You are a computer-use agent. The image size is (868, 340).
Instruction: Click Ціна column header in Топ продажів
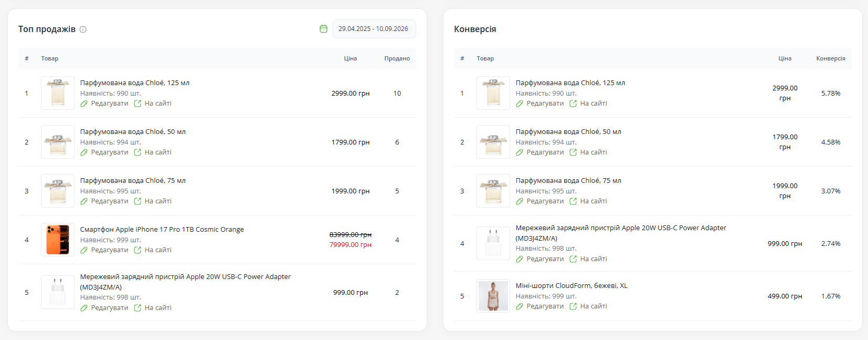(x=351, y=58)
